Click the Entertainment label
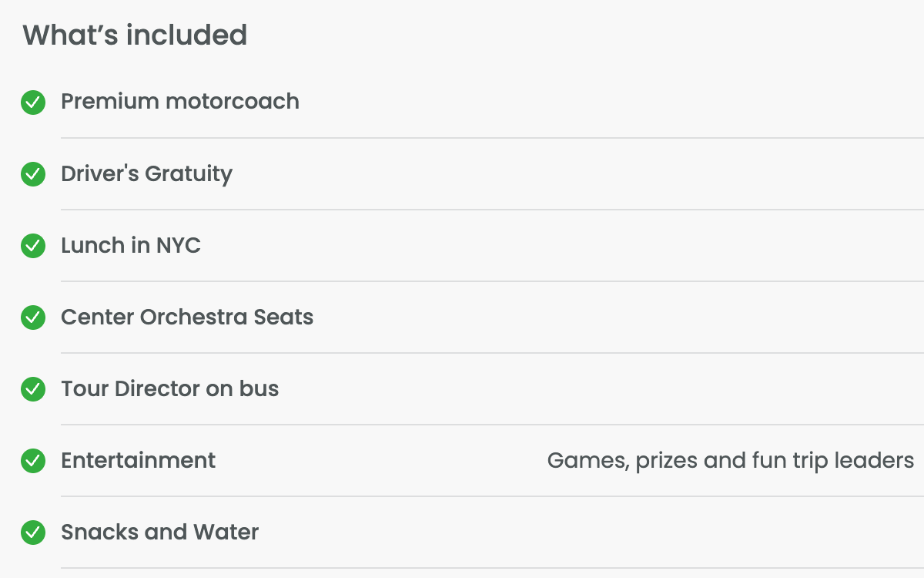Screen dimensions: 924x578 pos(139,460)
